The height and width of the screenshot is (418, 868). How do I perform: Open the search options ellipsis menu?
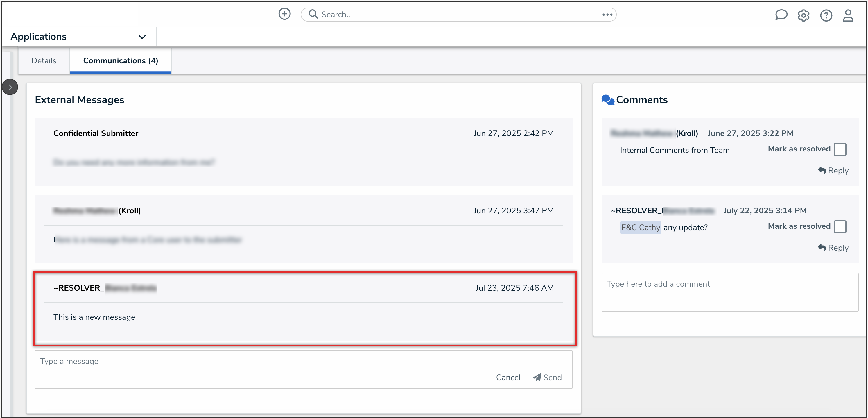[x=607, y=15]
